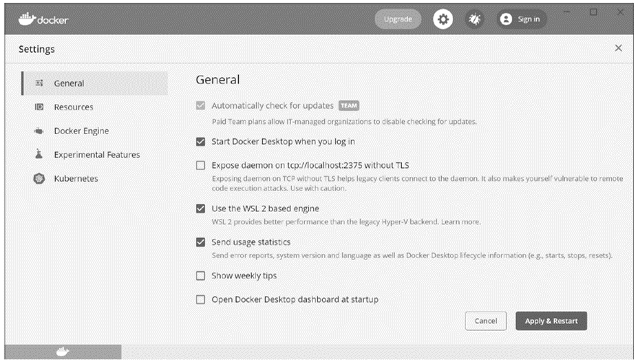This screenshot has height=364, width=638.
Task: Switch to Docker Engine settings
Action: [x=95, y=131]
